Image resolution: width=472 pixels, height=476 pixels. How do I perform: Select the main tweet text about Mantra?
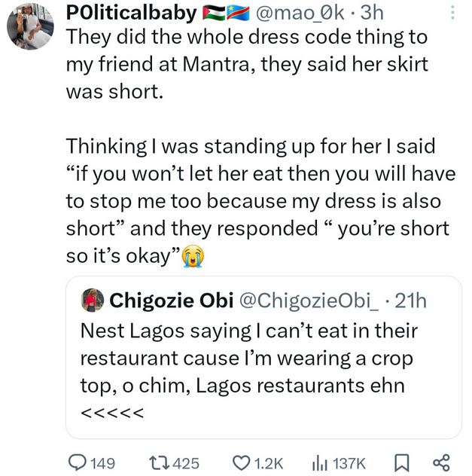[261, 146]
